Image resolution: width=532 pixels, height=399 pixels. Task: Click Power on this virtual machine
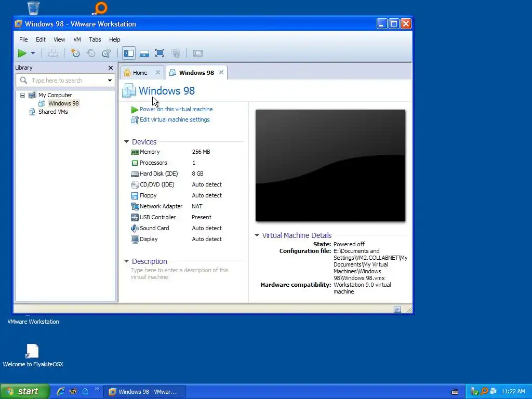point(176,109)
